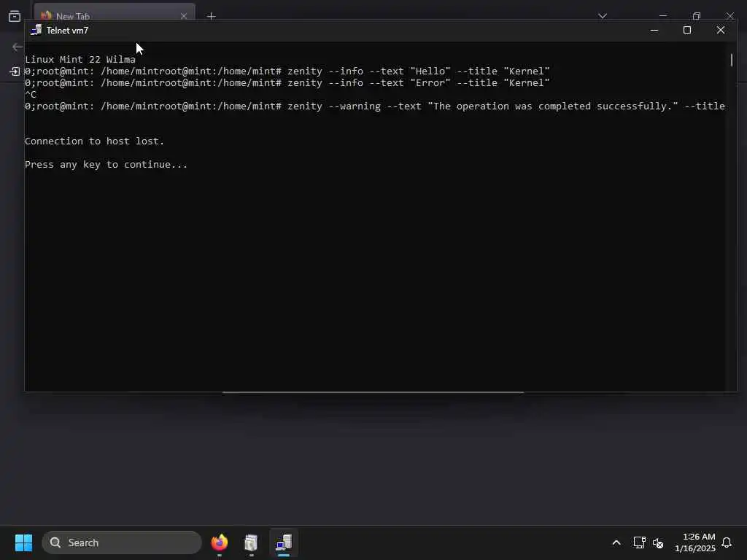Click the "Linux Mint 22 Wilma" line
The height and width of the screenshot is (560, 747).
(x=80, y=60)
